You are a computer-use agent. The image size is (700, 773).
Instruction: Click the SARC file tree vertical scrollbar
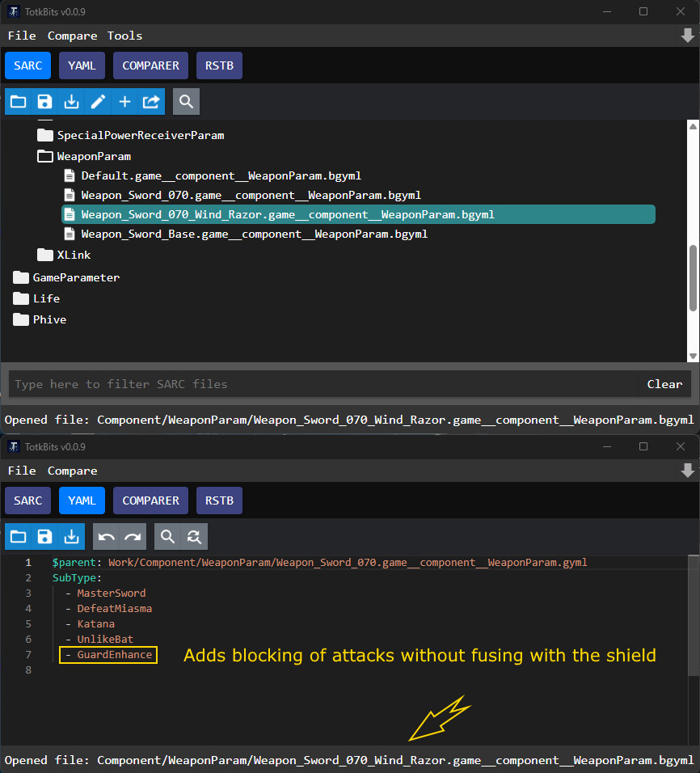click(x=693, y=277)
